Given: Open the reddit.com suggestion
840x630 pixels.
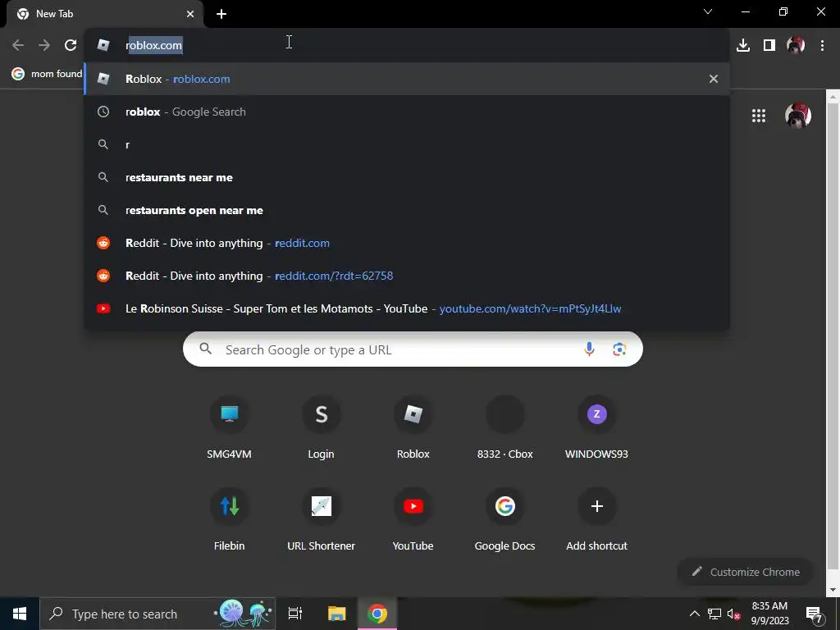Looking at the screenshot, I should tap(407, 243).
